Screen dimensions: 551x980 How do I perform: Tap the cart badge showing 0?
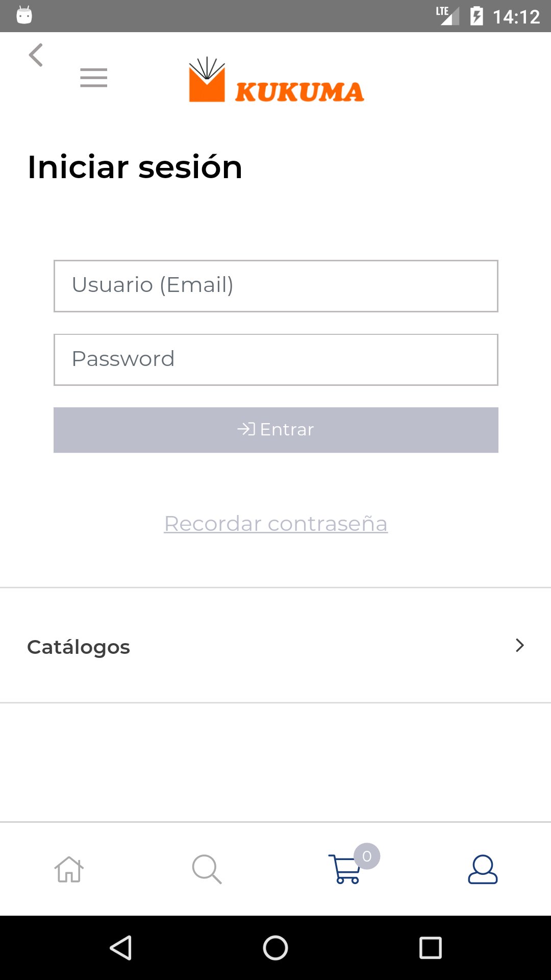(x=367, y=856)
